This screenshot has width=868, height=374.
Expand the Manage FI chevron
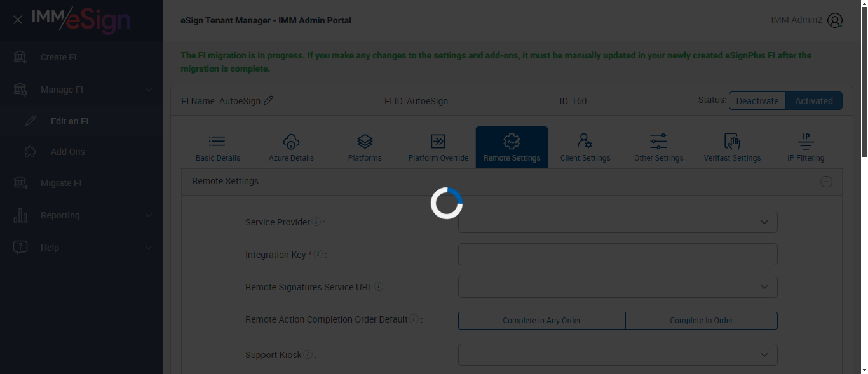click(149, 90)
